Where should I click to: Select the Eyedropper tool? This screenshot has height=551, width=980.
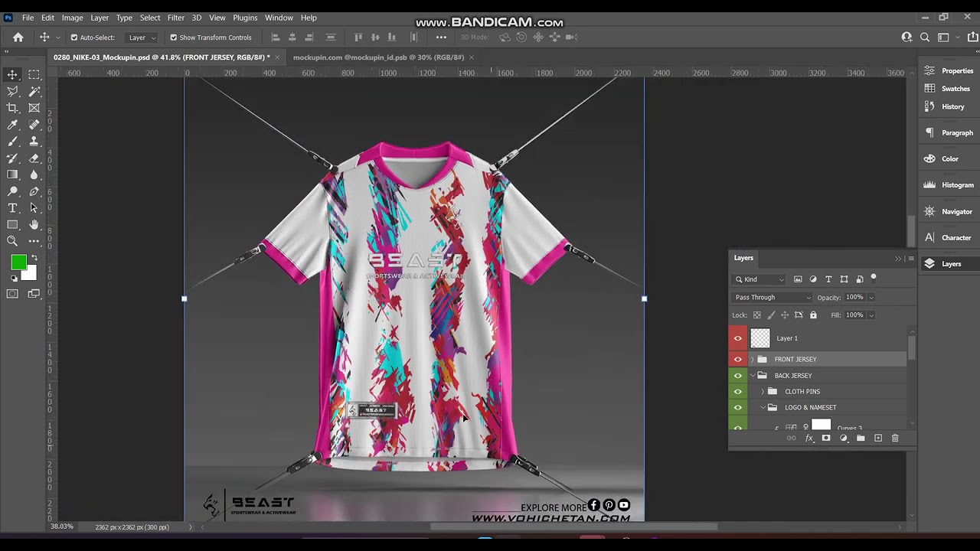[13, 125]
